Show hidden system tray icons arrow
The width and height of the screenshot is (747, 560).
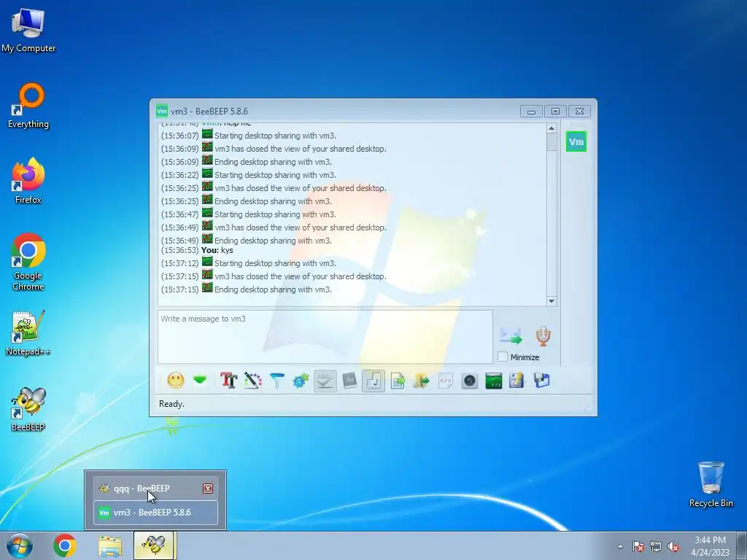point(620,546)
